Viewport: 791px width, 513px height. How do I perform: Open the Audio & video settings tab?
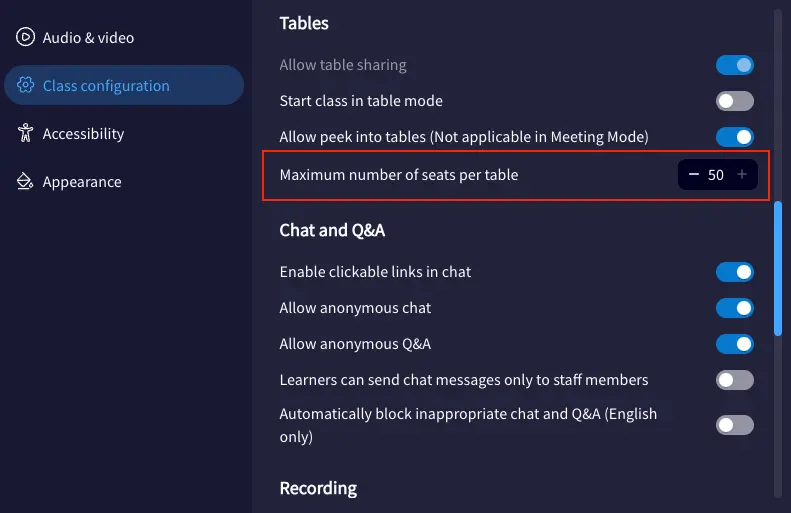click(x=88, y=38)
